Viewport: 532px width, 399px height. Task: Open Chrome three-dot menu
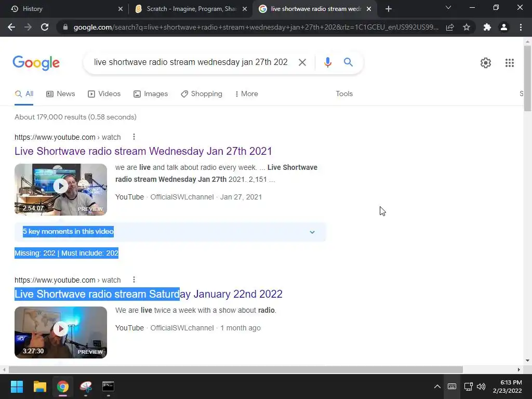(521, 27)
